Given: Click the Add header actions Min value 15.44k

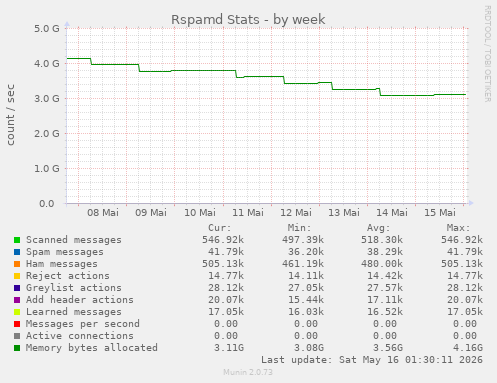Looking at the screenshot, I should pos(306,300).
